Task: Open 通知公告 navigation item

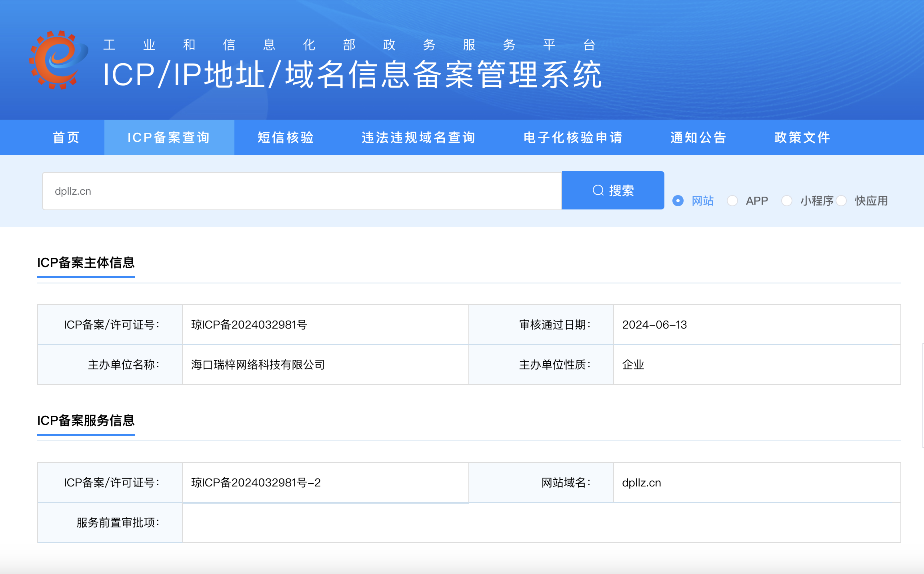Action: (x=698, y=138)
